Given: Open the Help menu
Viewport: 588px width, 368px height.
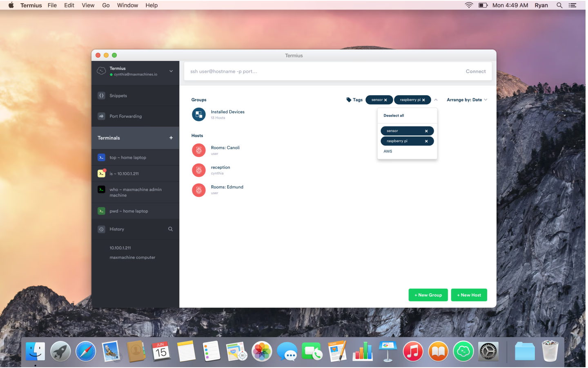Looking at the screenshot, I should 151,5.
